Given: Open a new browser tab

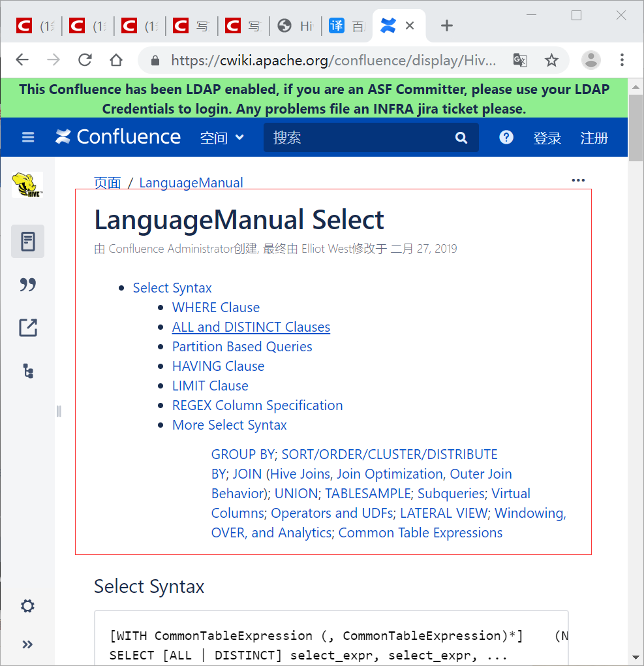Looking at the screenshot, I should click(x=446, y=25).
